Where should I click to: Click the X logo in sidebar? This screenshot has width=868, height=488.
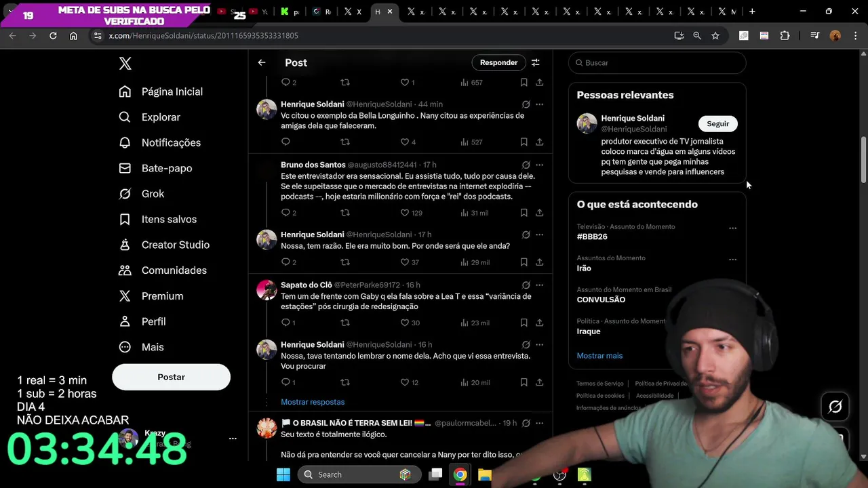125,63
